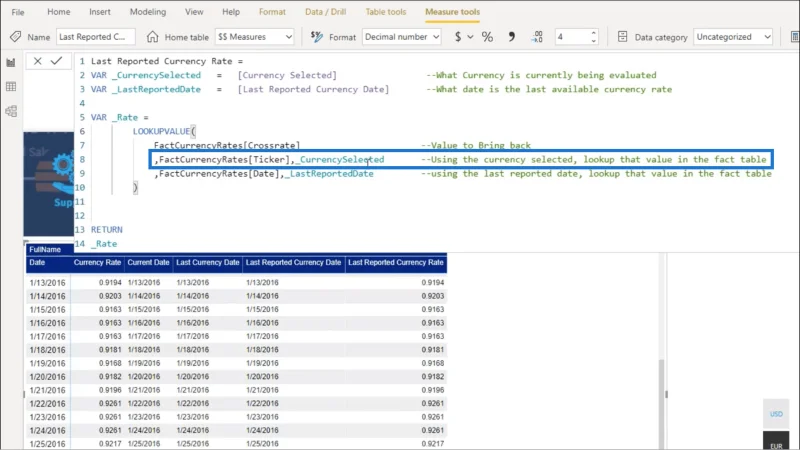
Task: Open the File menu
Action: (17, 12)
